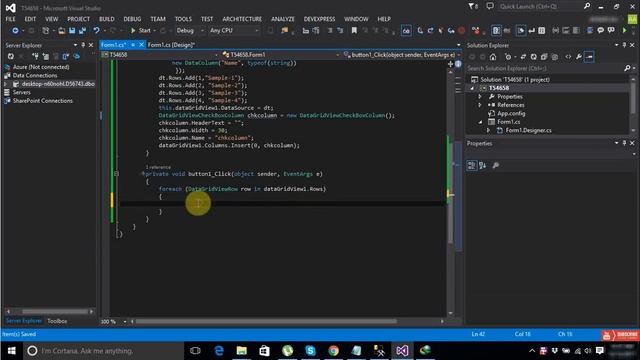The image size is (640, 360).
Task: Click the Start debugging button
Action: (140, 31)
